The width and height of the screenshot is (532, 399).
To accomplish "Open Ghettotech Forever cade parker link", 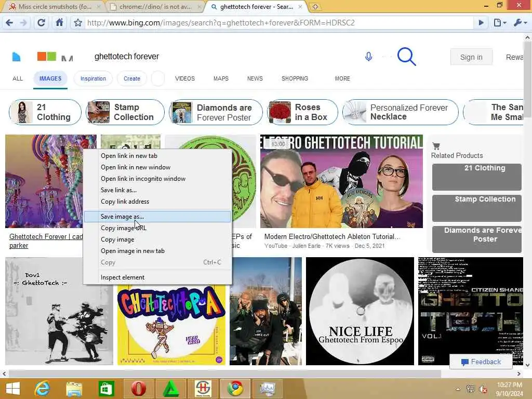I will (46, 241).
